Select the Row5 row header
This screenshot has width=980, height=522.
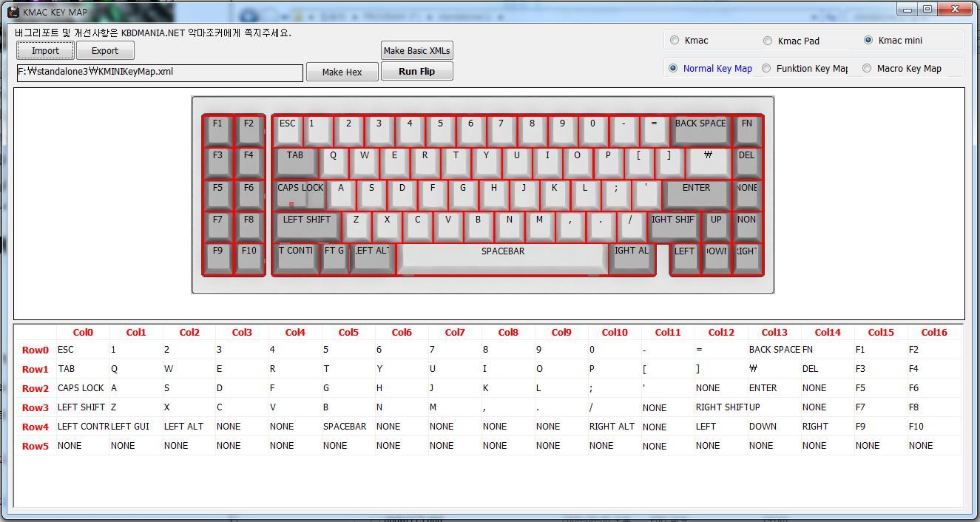click(35, 446)
